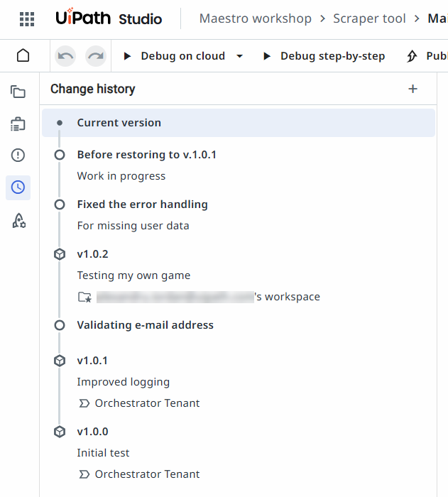Add a new version with plus icon
The width and height of the screenshot is (448, 497).
coord(413,89)
